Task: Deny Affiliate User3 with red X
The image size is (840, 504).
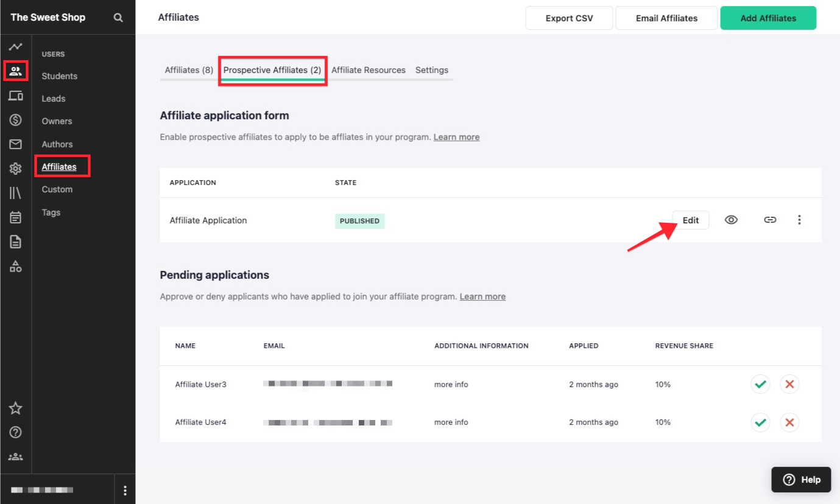Action: 790,384
